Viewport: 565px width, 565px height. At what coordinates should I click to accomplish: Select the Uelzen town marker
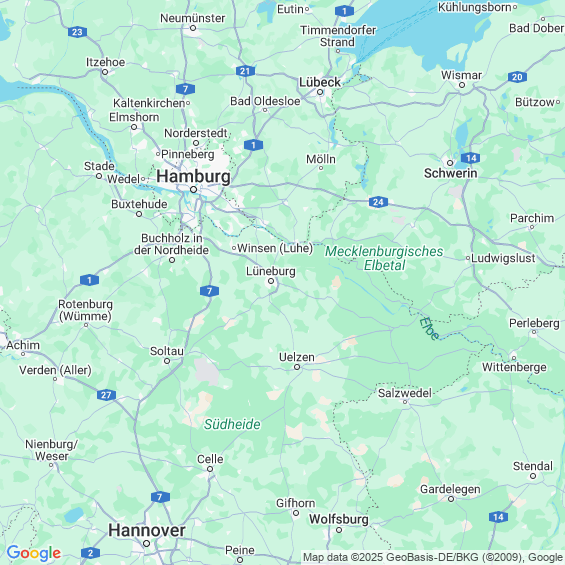(x=297, y=367)
